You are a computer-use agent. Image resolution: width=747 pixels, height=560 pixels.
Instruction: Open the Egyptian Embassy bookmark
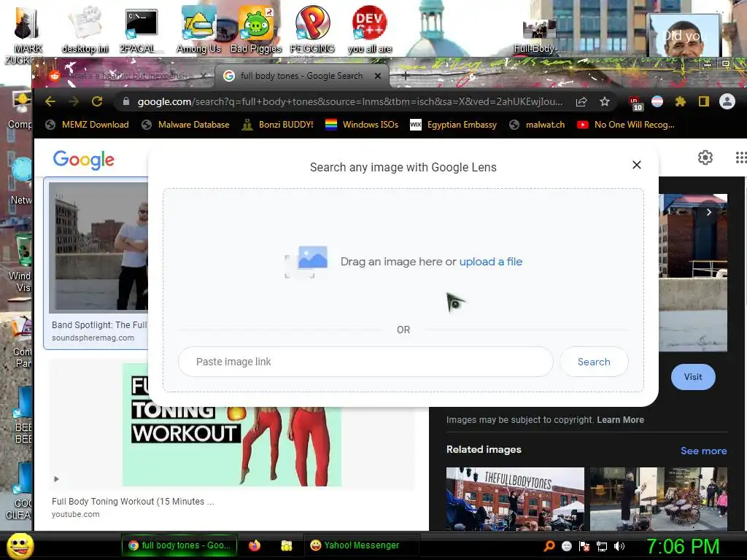pyautogui.click(x=454, y=125)
